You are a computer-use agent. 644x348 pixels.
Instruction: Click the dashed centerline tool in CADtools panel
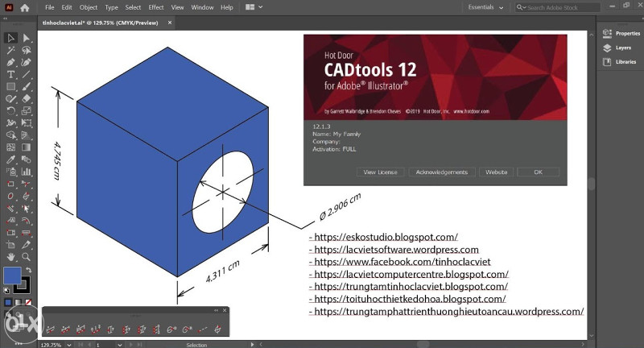202,329
